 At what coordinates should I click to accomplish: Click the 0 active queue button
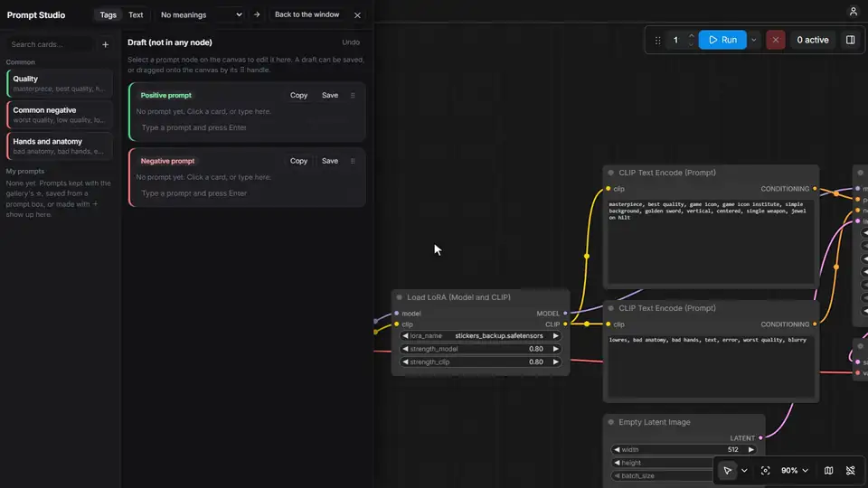coord(812,40)
